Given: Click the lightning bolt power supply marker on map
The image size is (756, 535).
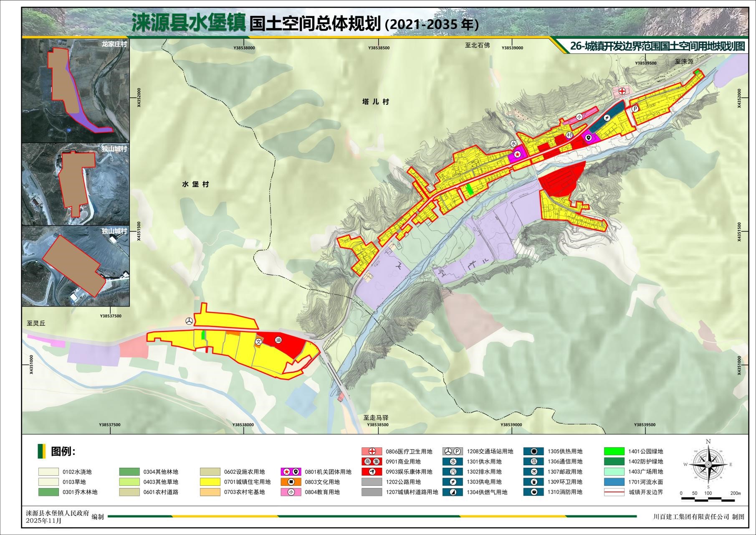Looking at the screenshot, I should pyautogui.click(x=608, y=118).
